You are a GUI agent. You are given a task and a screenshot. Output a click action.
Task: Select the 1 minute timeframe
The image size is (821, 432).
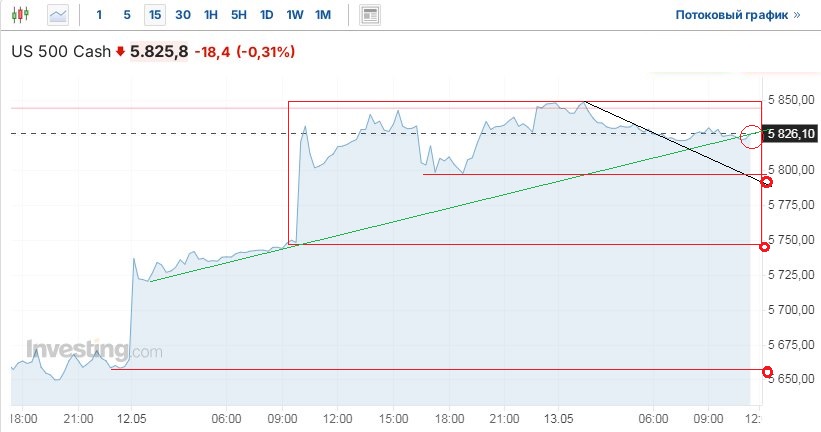99,15
